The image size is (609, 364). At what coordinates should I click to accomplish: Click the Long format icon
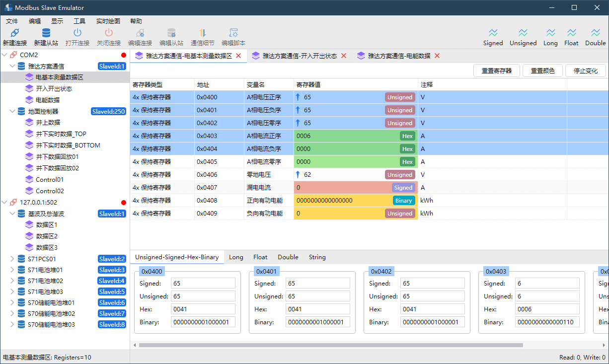pos(550,33)
